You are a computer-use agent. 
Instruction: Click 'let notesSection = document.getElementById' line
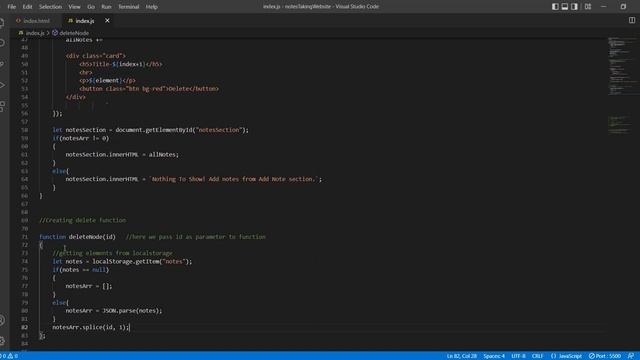[150, 130]
